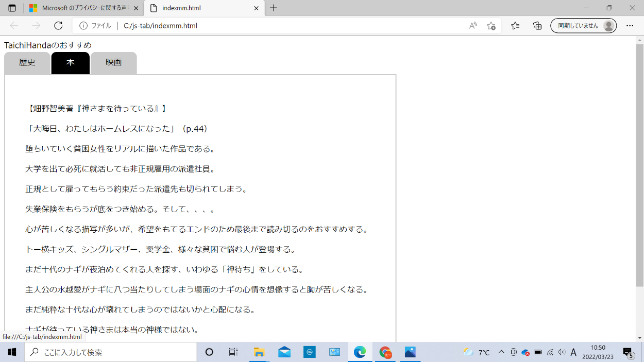
Task: Open the tab actions menu icon
Action: 12,8
